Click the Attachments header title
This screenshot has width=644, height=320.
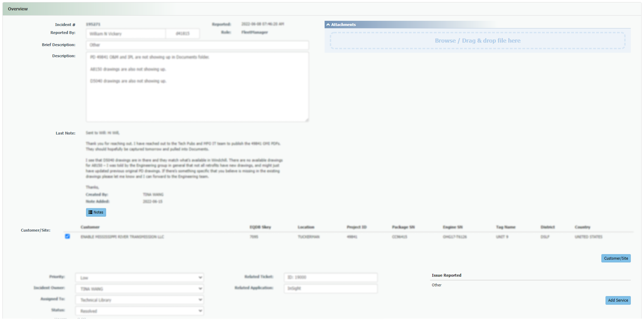pyautogui.click(x=343, y=24)
